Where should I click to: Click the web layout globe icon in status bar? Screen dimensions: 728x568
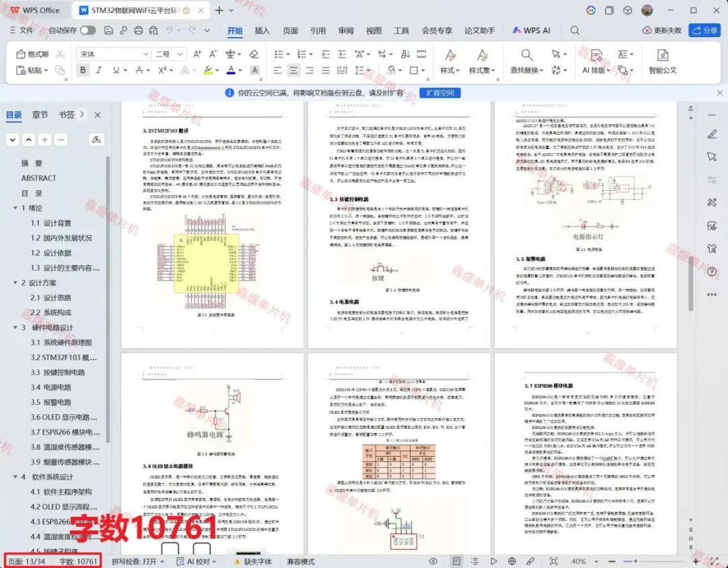(512, 561)
